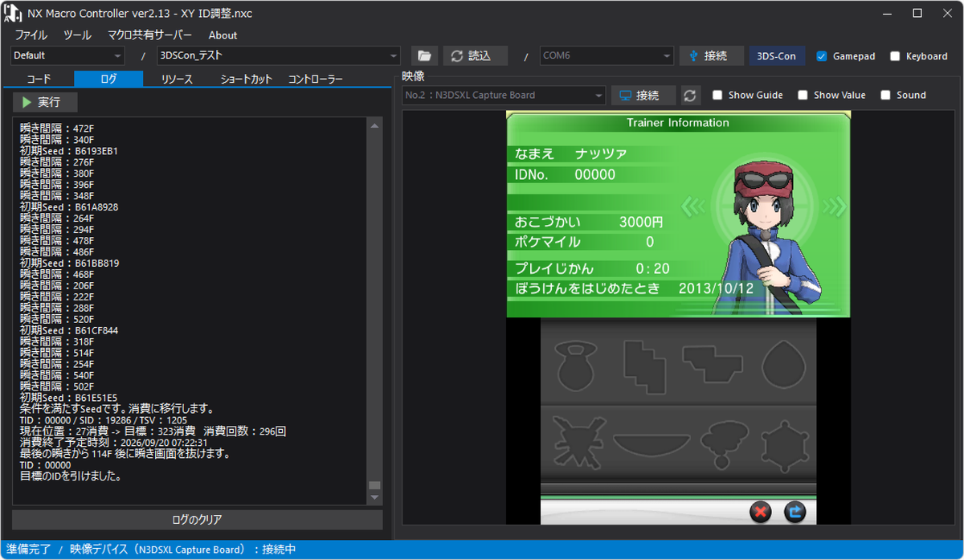Click the ログのクリア button
Viewport: 964px width, 560px height.
pyautogui.click(x=197, y=519)
